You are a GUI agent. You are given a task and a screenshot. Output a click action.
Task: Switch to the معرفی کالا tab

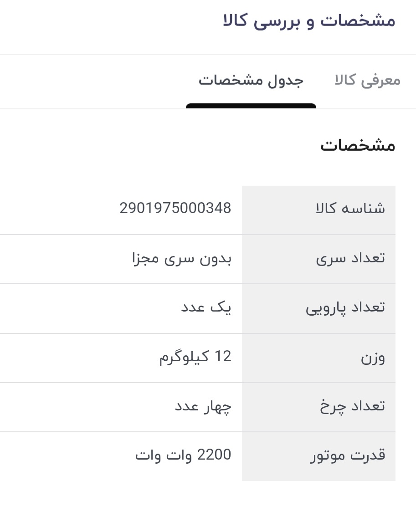(x=367, y=80)
